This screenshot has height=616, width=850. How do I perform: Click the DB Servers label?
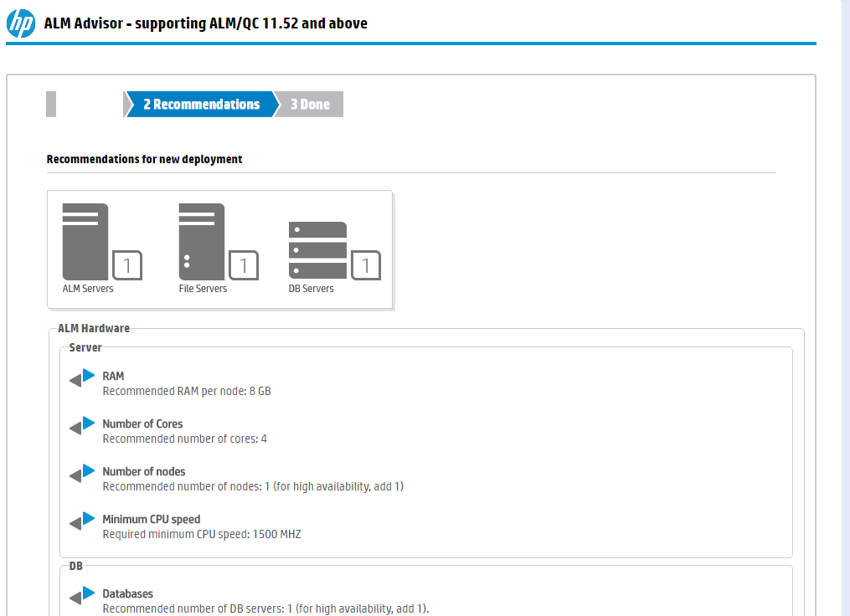pyautogui.click(x=312, y=289)
